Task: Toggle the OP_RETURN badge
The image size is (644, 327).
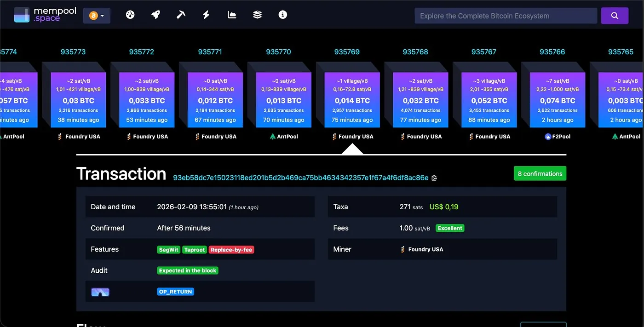Action: coord(175,291)
